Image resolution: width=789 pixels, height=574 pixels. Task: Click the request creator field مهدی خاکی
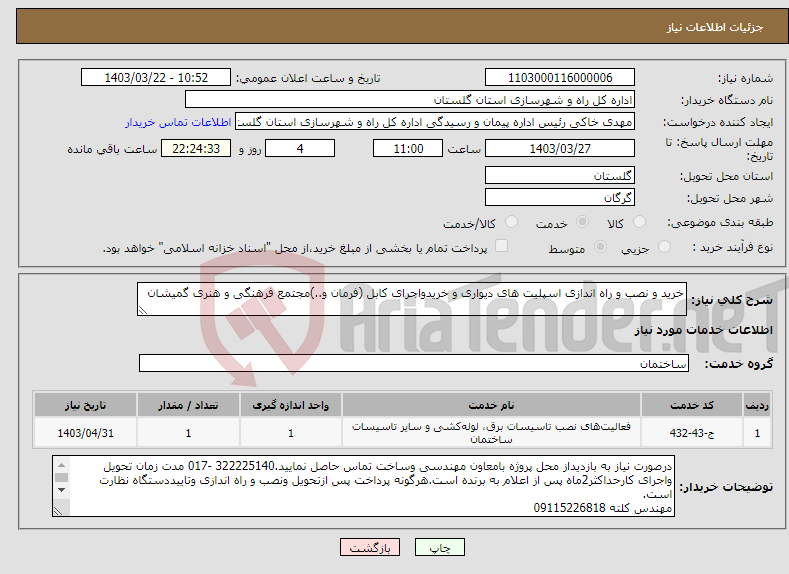(435, 122)
